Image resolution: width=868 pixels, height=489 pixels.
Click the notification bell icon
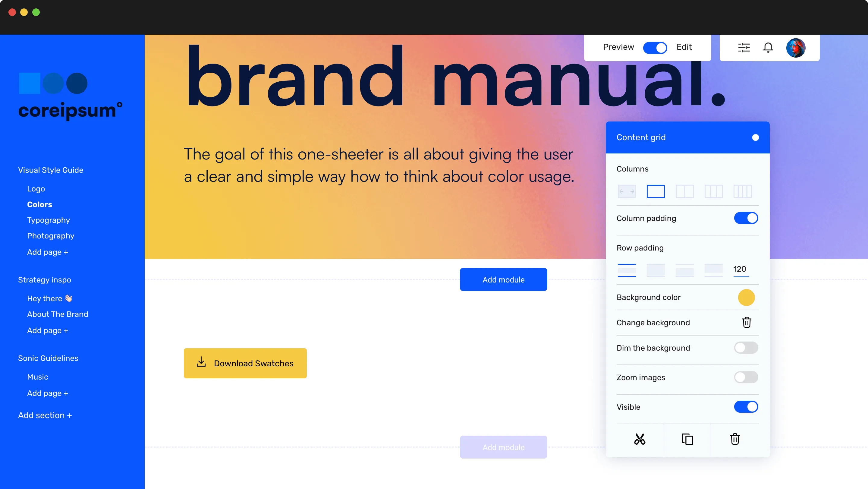tap(767, 48)
